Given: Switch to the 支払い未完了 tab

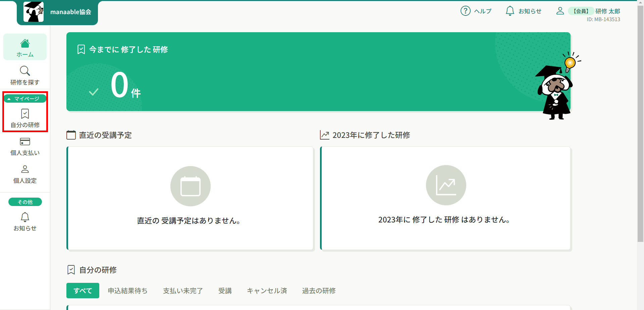Looking at the screenshot, I should (x=183, y=291).
